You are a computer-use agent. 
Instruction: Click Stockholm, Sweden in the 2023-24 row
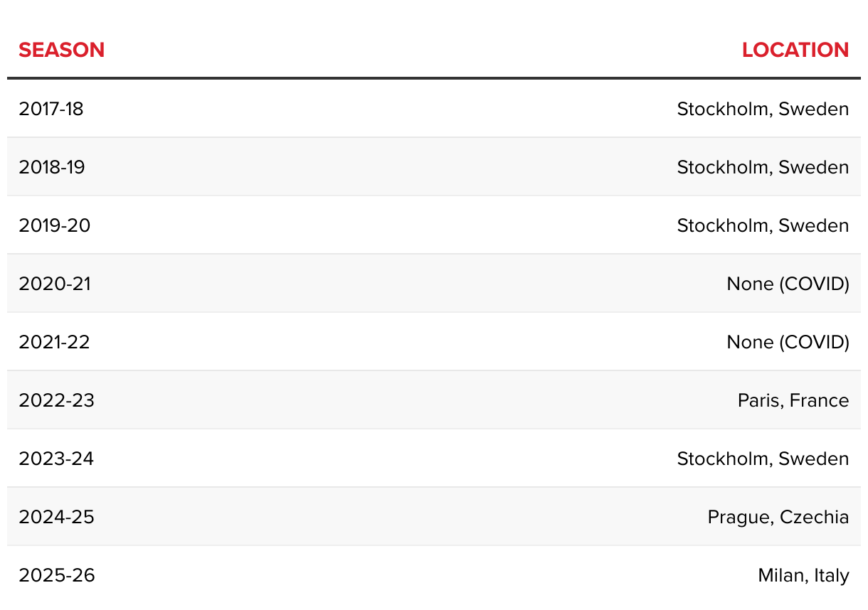[x=763, y=459]
